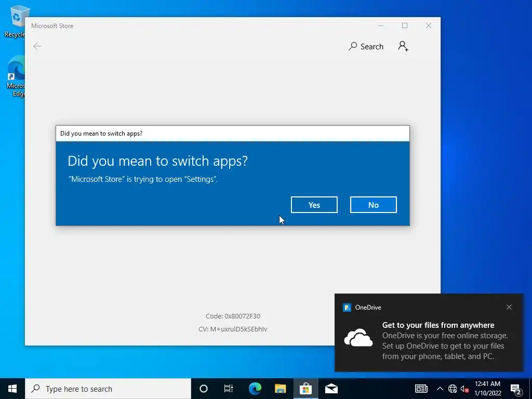Select Microsoft Store taskbar icon
Screen dimensions: 532x399
[x=305, y=389]
